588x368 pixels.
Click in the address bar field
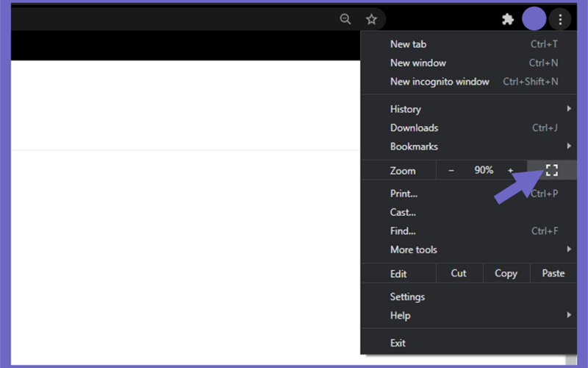click(x=173, y=19)
